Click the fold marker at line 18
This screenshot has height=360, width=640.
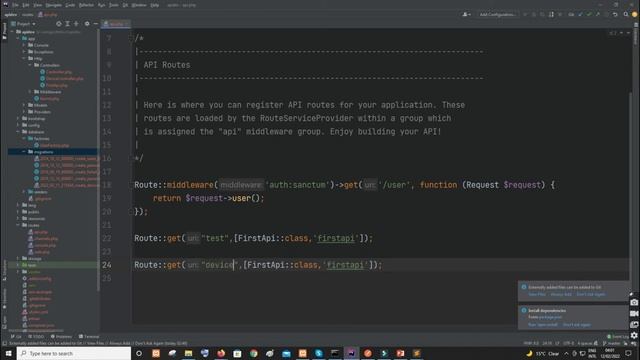pos(131,185)
